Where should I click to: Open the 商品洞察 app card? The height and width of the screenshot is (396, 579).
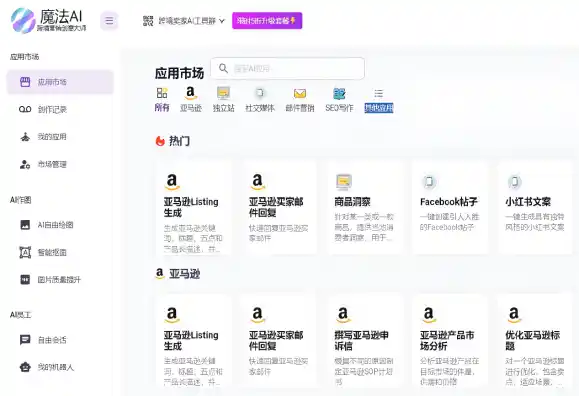pos(365,208)
